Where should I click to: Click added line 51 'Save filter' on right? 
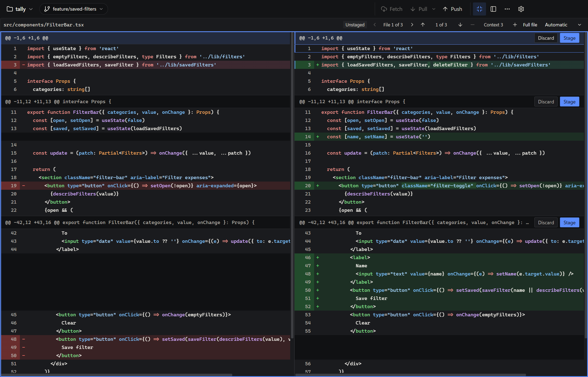tap(439, 298)
